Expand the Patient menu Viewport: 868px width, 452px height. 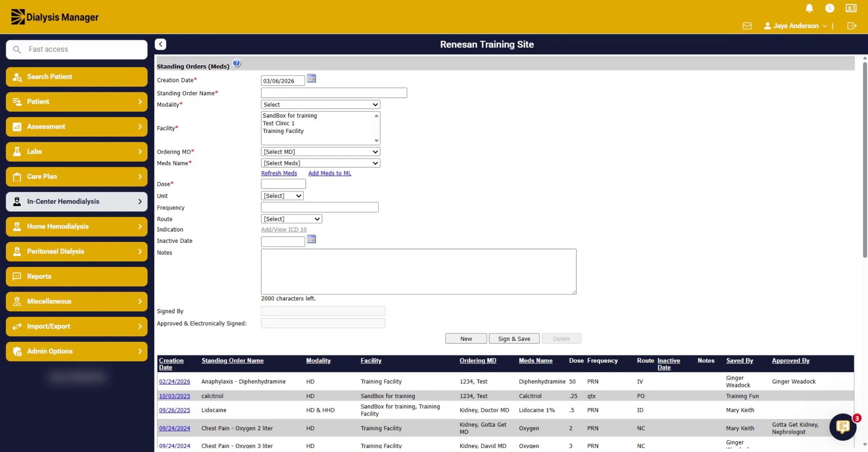[x=77, y=102]
